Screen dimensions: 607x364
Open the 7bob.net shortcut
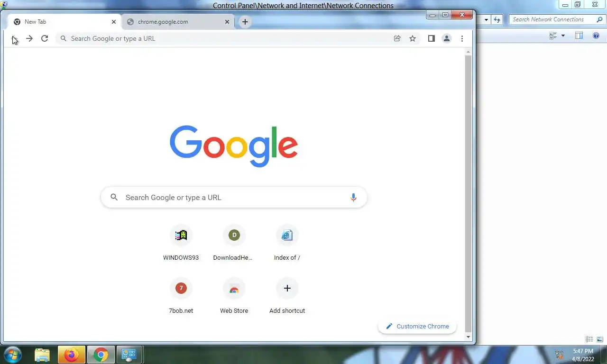pos(181,296)
